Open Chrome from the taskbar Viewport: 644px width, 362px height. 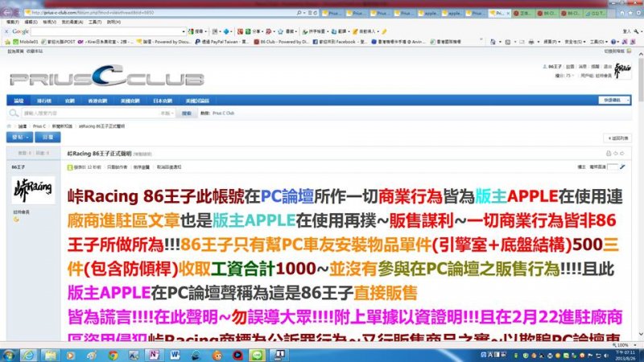[113, 355]
